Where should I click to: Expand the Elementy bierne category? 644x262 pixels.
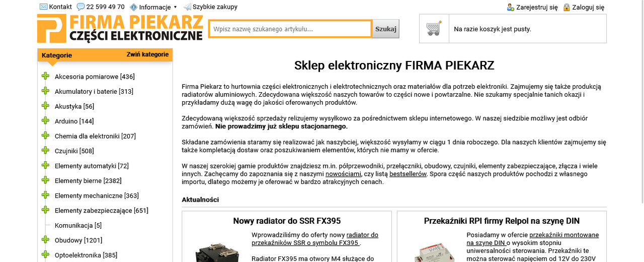(46, 180)
